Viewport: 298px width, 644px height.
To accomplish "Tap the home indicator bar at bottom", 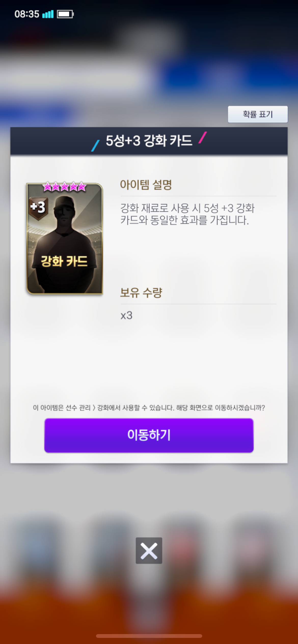I will click(149, 636).
